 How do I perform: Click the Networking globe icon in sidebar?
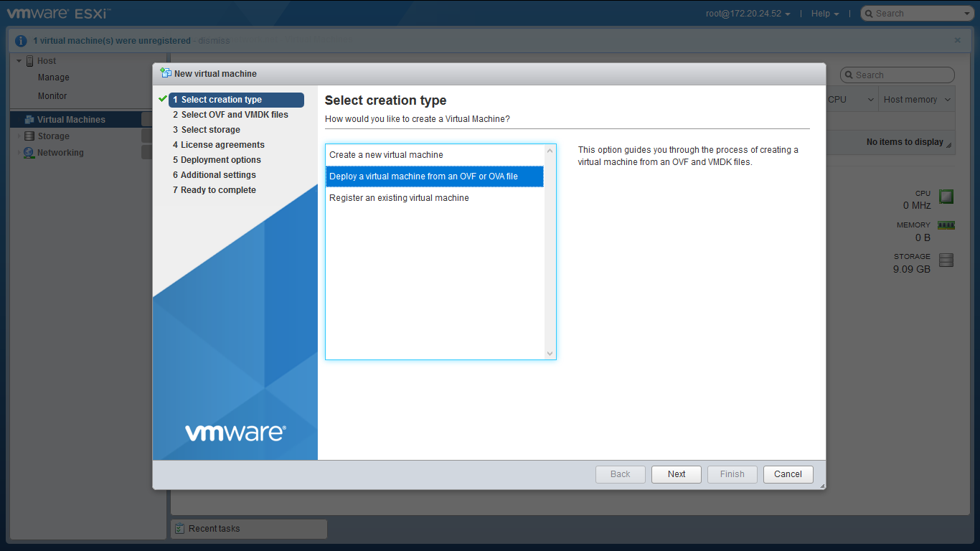click(29, 153)
